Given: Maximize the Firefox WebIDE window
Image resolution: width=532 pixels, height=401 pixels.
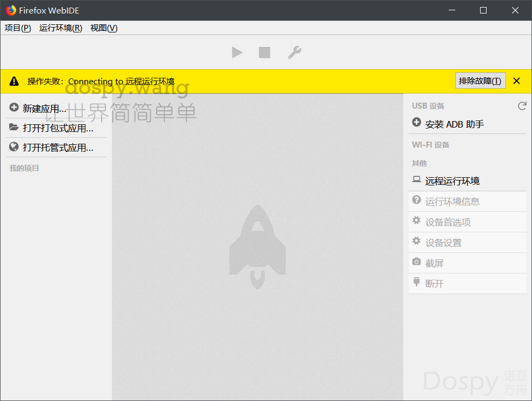Looking at the screenshot, I should 483,10.
